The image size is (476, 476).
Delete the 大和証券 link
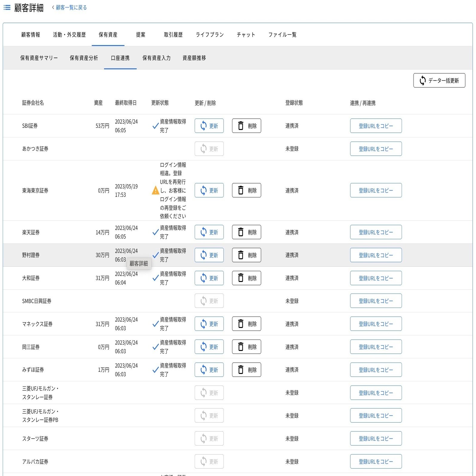(x=246, y=278)
